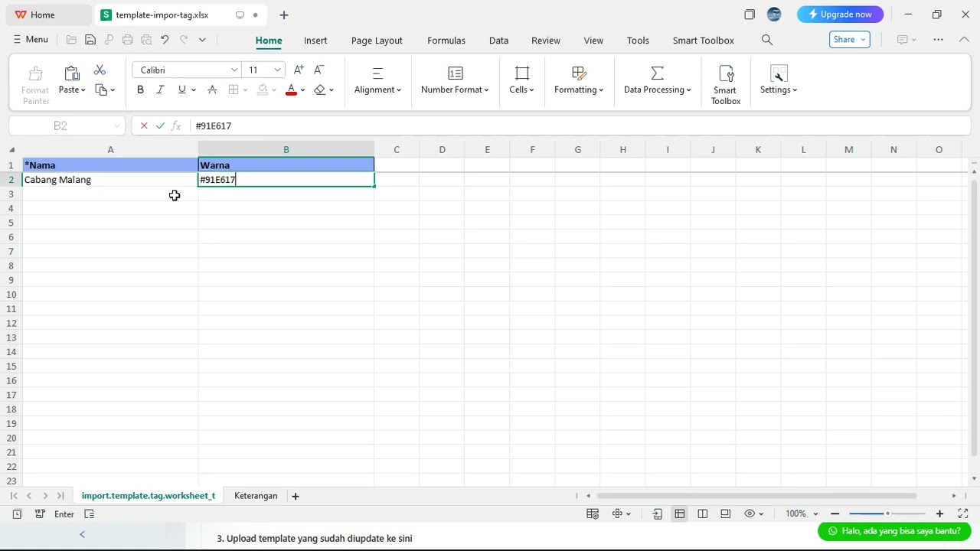Zoom in with the plus icon
The height and width of the screenshot is (551, 980).
[x=939, y=514]
